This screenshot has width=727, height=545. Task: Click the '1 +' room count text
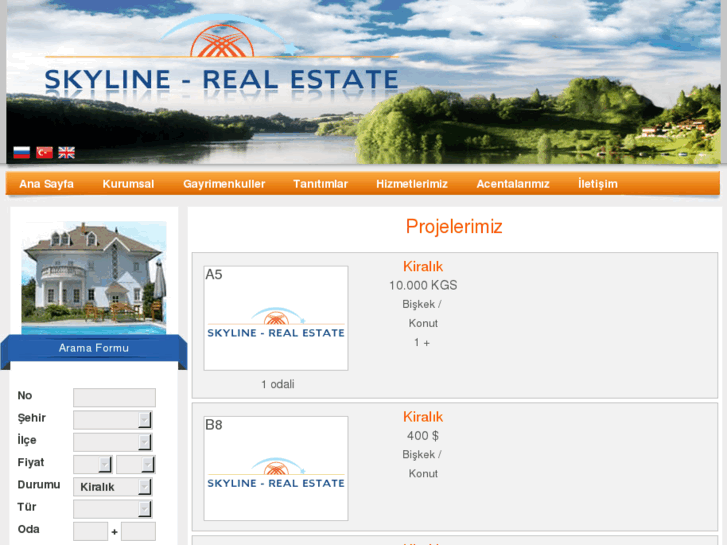click(x=422, y=342)
